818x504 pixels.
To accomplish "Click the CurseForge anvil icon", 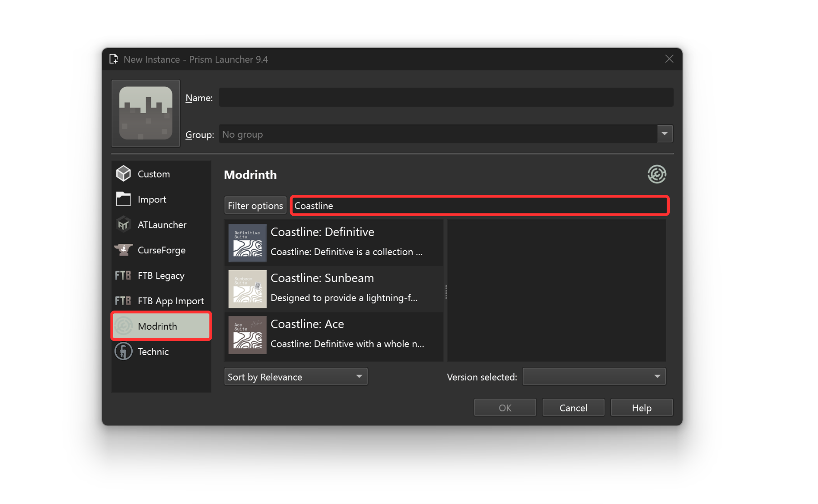I will pyautogui.click(x=123, y=250).
